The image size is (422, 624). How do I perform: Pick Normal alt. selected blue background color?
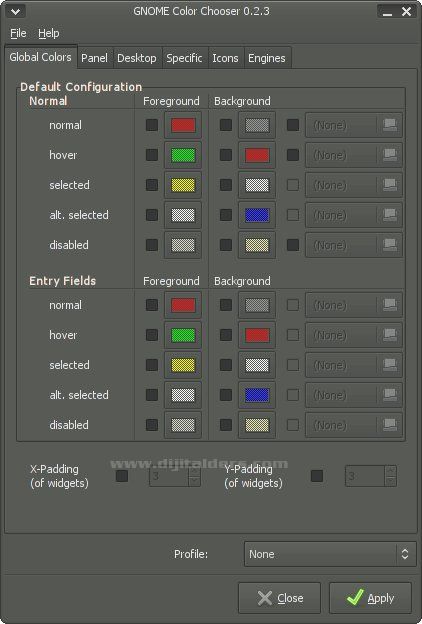point(257,215)
